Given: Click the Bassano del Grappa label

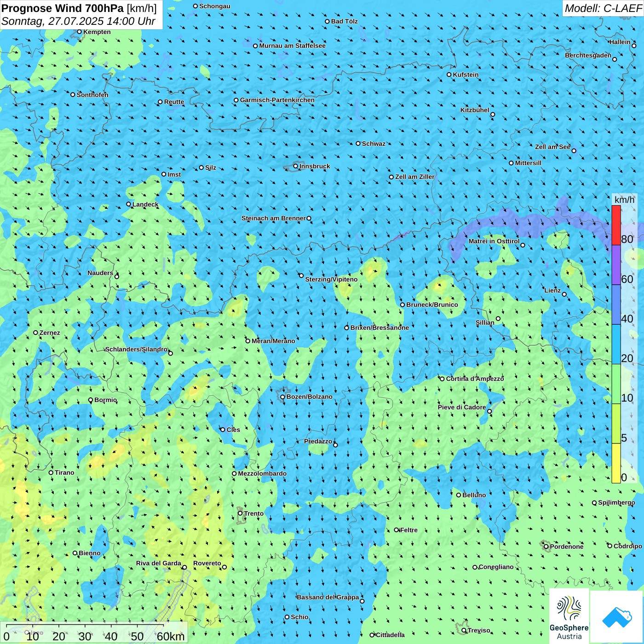Looking at the screenshot, I should (x=328, y=597).
